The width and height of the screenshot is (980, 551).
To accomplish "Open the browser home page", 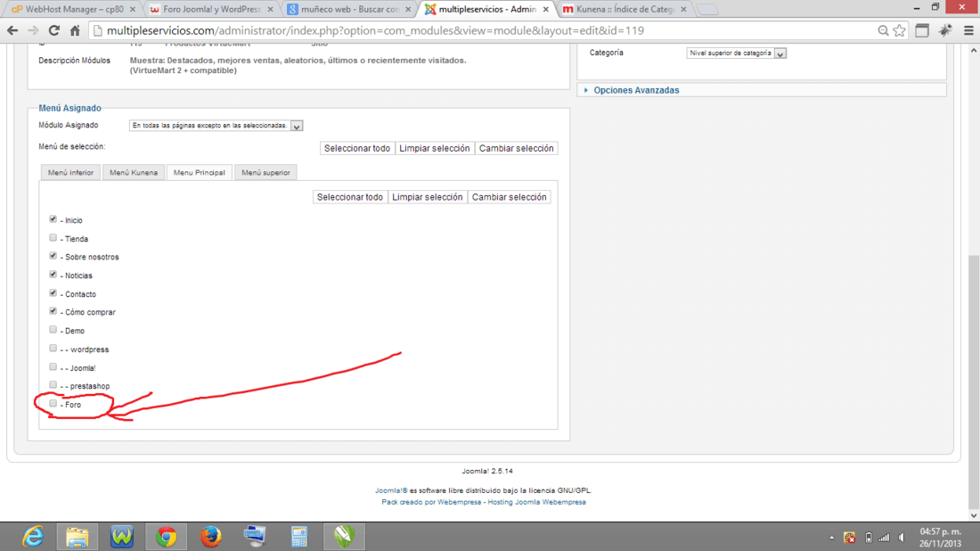I will (75, 30).
